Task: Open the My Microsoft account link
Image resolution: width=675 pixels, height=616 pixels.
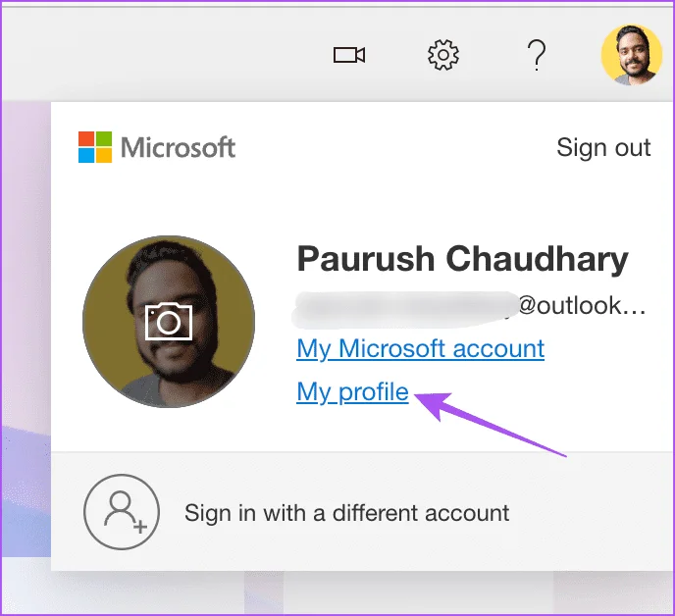Action: click(421, 348)
